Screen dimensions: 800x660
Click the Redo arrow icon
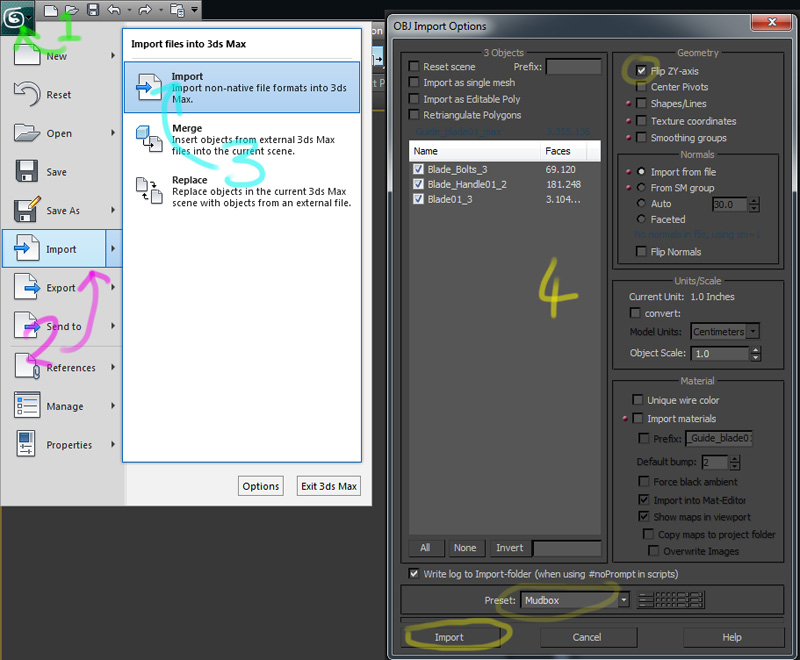[145, 10]
